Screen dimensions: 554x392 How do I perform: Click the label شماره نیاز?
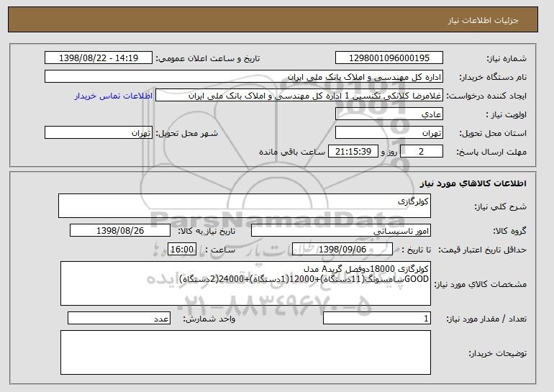(507, 59)
